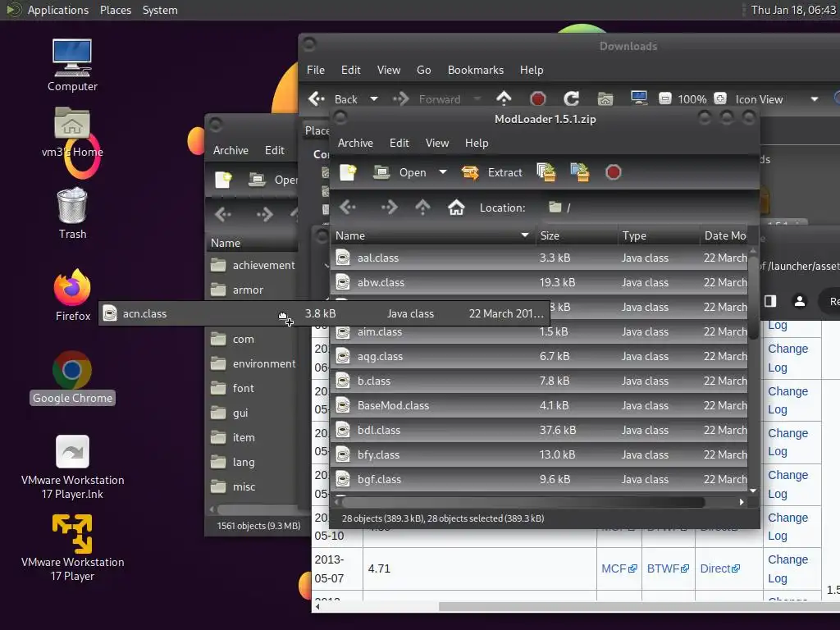Select the bfy.class file row
Image resolution: width=840 pixels, height=630 pixels.
pos(539,454)
